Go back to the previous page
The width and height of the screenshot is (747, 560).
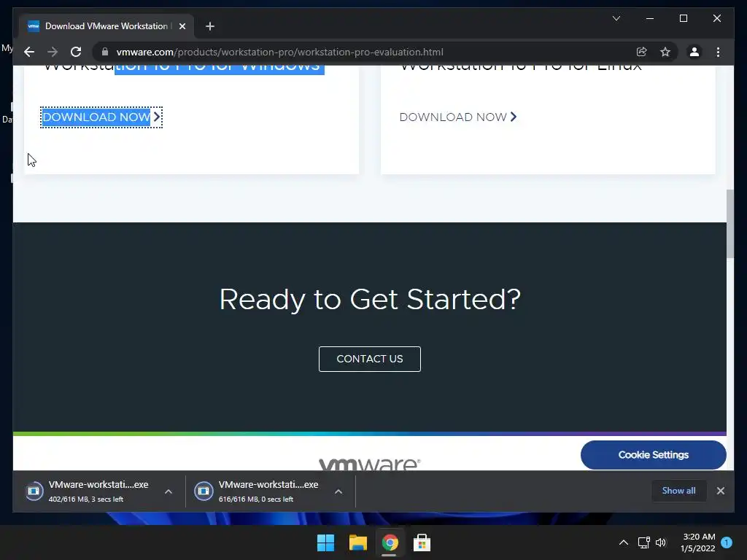pyautogui.click(x=29, y=52)
